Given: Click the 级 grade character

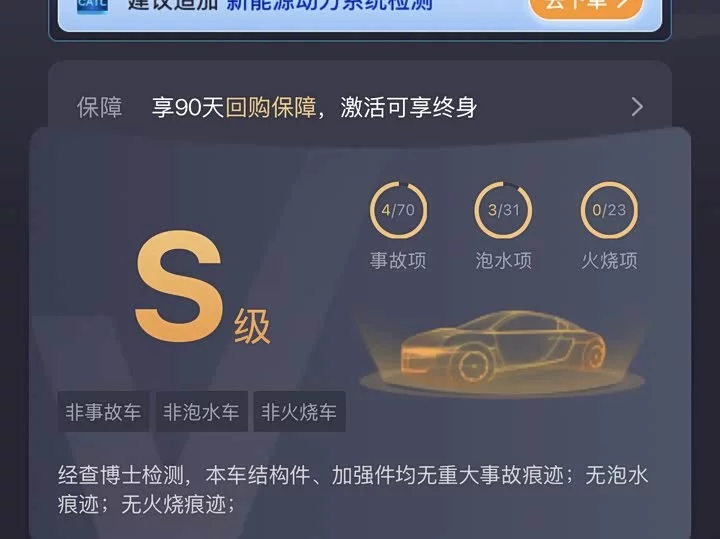Looking at the screenshot, I should (x=252, y=326).
